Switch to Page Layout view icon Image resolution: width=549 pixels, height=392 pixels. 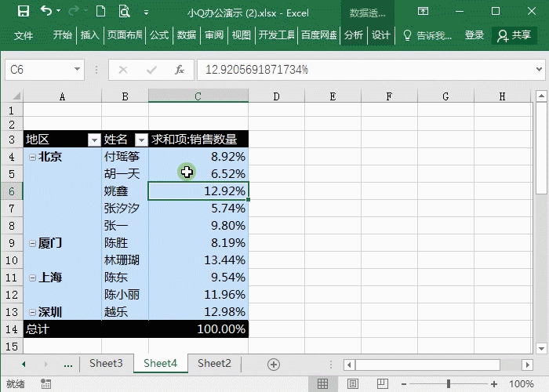pyautogui.click(x=353, y=383)
